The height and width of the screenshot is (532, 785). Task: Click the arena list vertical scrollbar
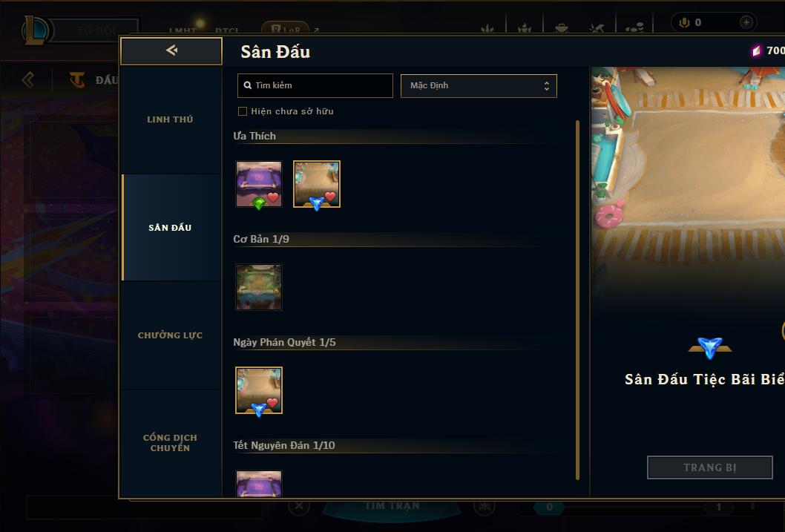coord(578,300)
